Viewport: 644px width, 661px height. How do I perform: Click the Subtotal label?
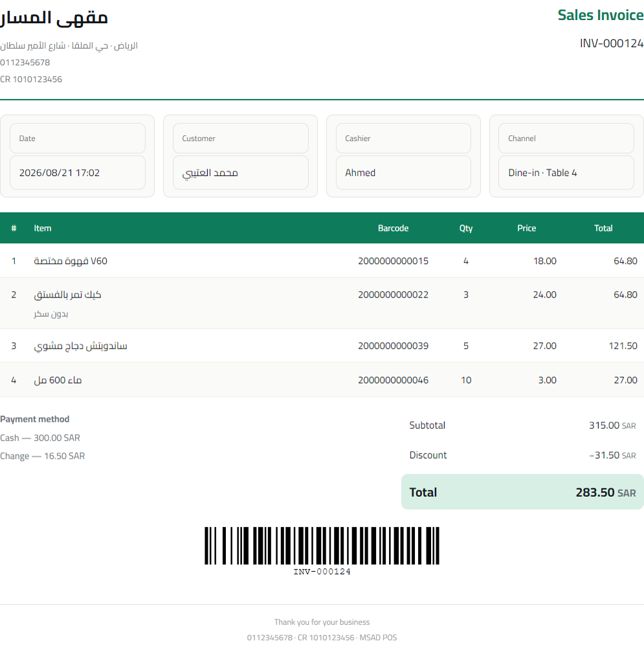(x=427, y=426)
